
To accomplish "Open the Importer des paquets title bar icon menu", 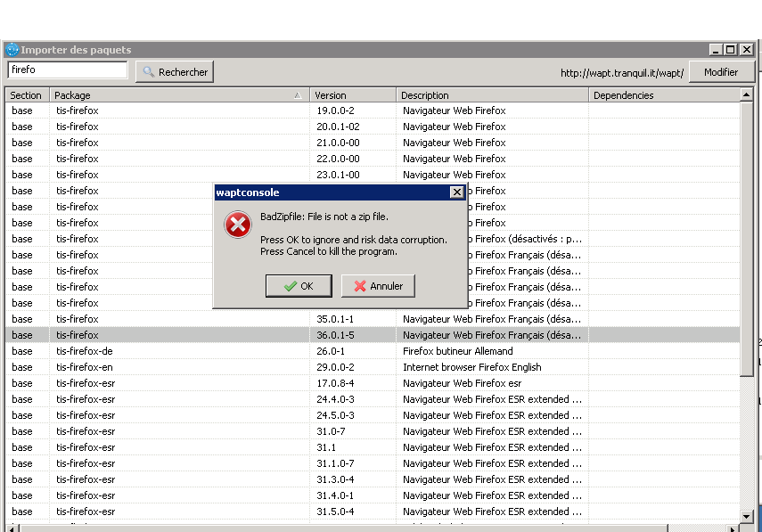I will pos(12,50).
